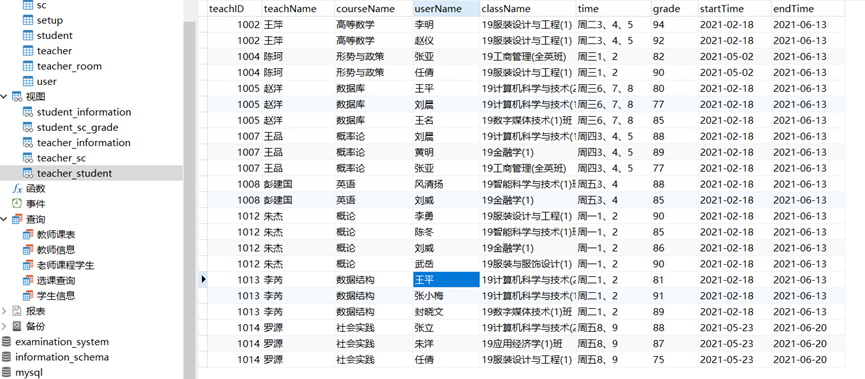Screen dimensions: 865x379
Task: Click the className cell 19应用经济学(1)班
Action: point(528,344)
